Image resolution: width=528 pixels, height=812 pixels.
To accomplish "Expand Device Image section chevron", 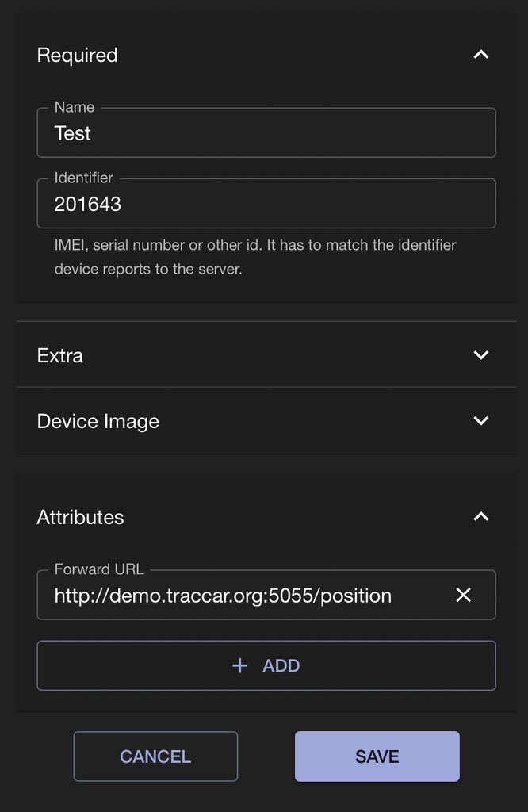I will click(x=480, y=421).
